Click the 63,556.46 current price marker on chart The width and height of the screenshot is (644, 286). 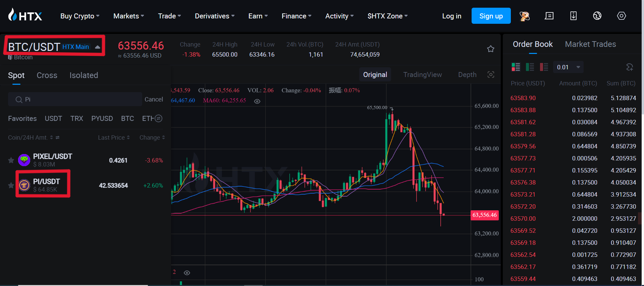(x=485, y=215)
